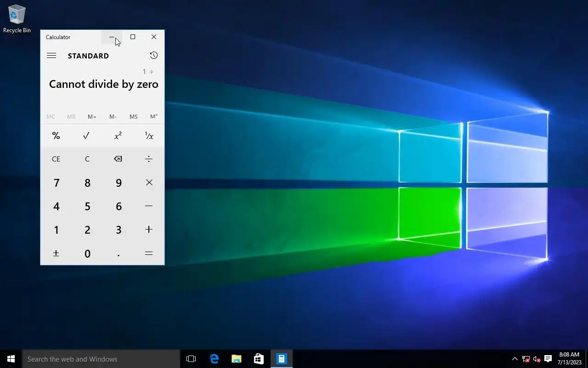This screenshot has width=588, height=368.
Task: Click the number 7 key
Action: [x=56, y=183]
